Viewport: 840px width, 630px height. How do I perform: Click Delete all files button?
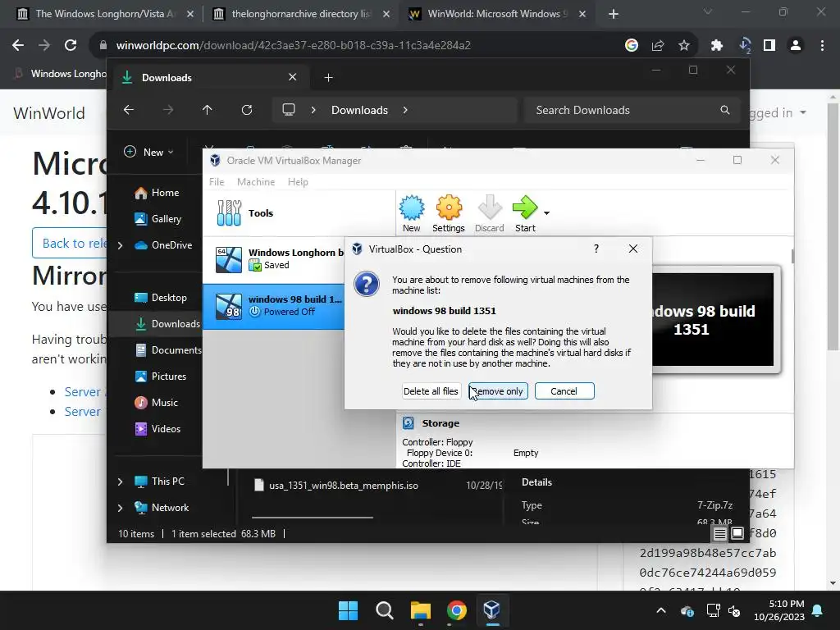pos(431,391)
